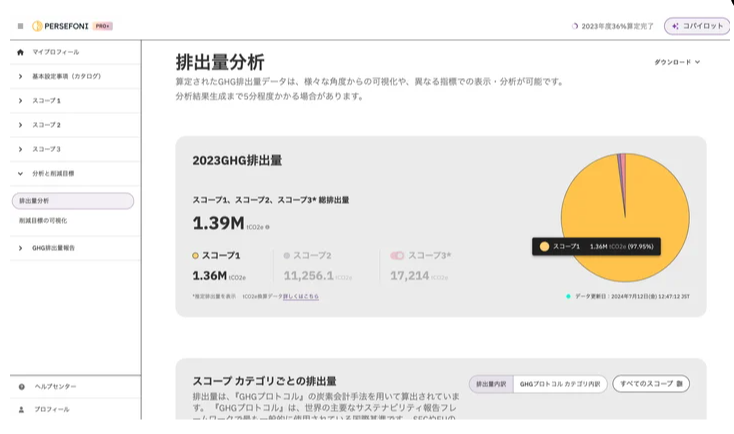734x434 pixels.
Task: Switch to the 排出量内訳 tab
Action: coord(490,384)
